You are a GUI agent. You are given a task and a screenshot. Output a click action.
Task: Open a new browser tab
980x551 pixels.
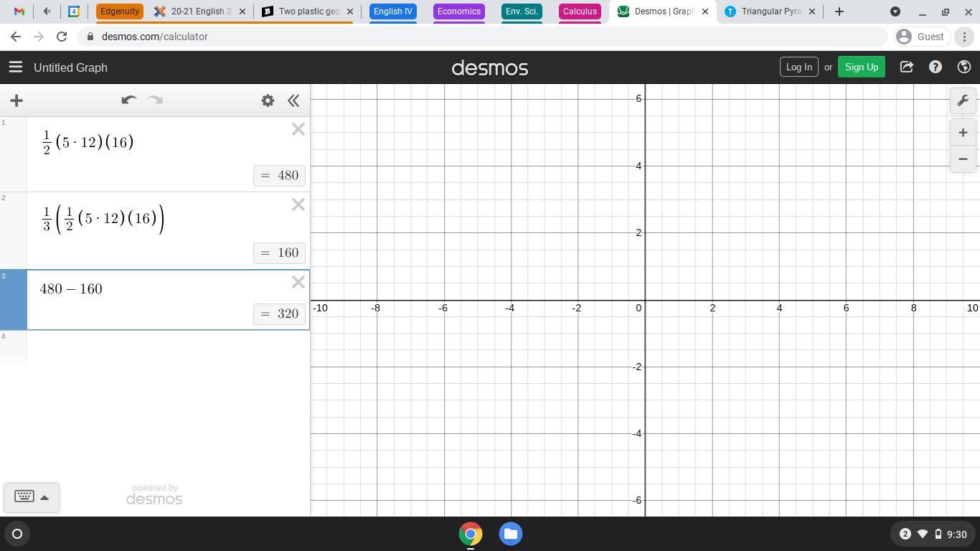tap(839, 11)
